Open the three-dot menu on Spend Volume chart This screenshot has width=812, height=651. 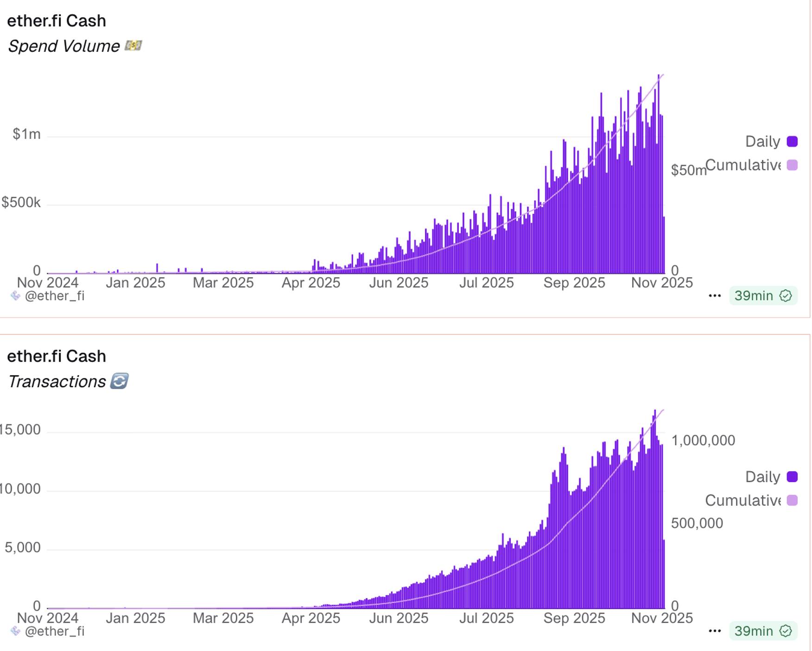pos(715,296)
